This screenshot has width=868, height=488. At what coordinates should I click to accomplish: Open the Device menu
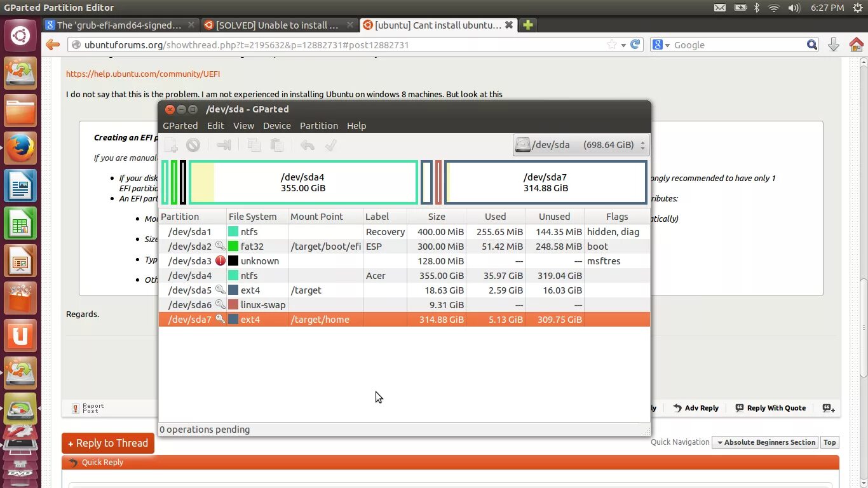tap(277, 126)
